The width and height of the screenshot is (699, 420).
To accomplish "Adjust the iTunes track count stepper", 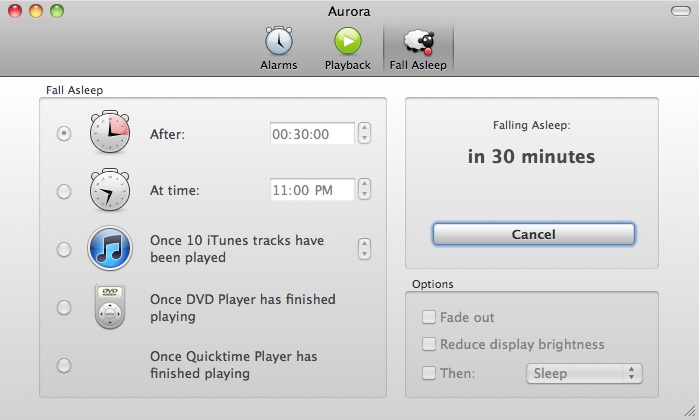I will click(x=364, y=249).
